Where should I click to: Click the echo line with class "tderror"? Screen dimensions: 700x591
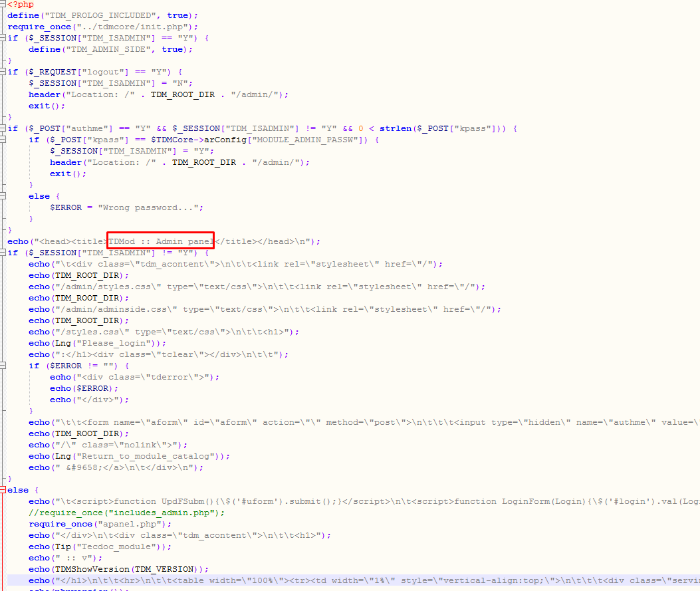coord(135,377)
